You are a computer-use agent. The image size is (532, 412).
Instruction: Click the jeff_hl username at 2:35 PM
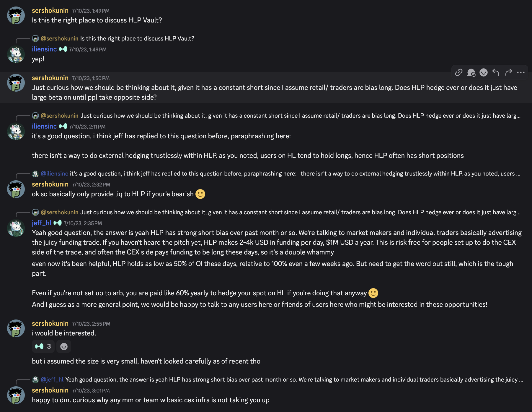(42, 223)
